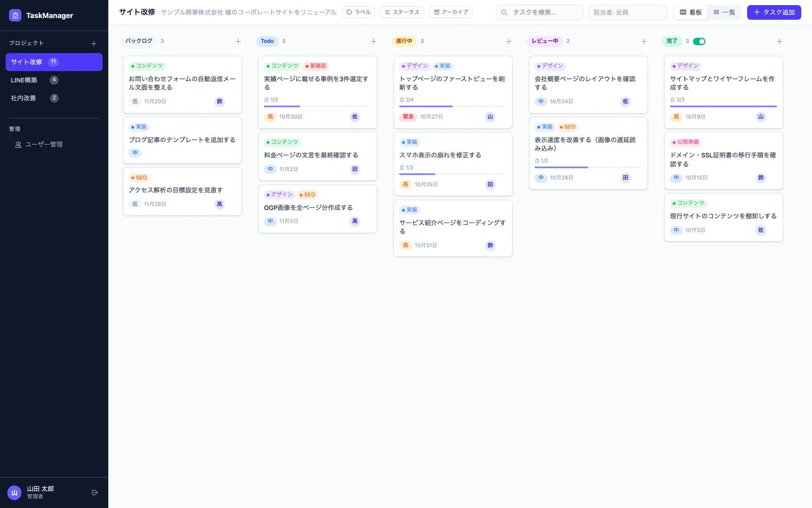Open the 担当者: 全員 assignee filter
The width and height of the screenshot is (812, 508).
tap(627, 12)
